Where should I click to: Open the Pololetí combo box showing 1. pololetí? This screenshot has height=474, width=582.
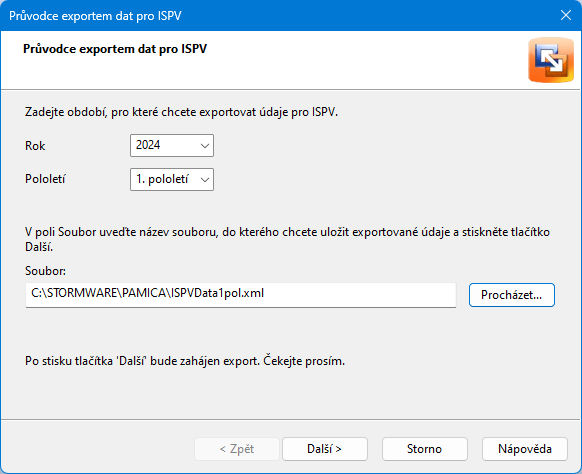(172, 180)
